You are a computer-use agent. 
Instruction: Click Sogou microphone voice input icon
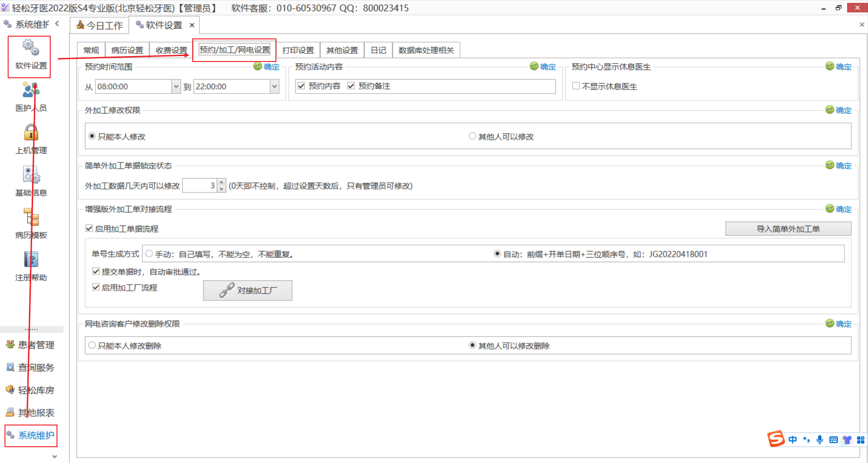820,439
